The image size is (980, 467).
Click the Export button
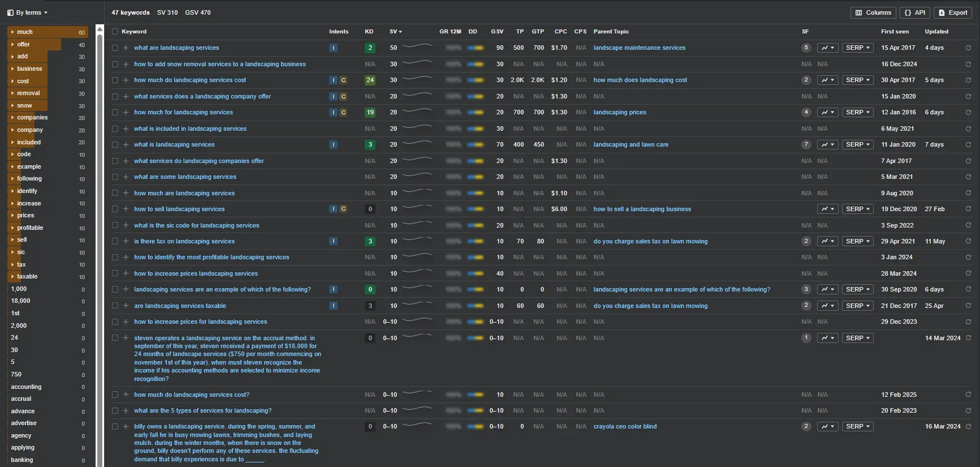click(x=953, y=12)
